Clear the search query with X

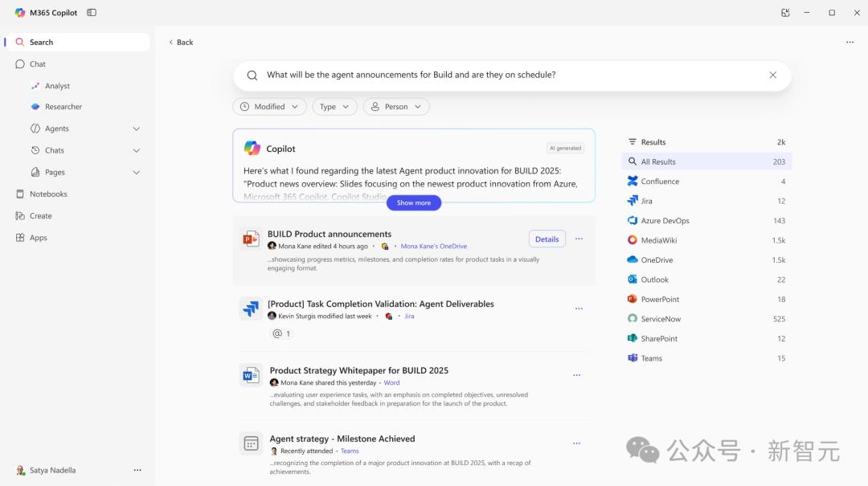coord(772,75)
